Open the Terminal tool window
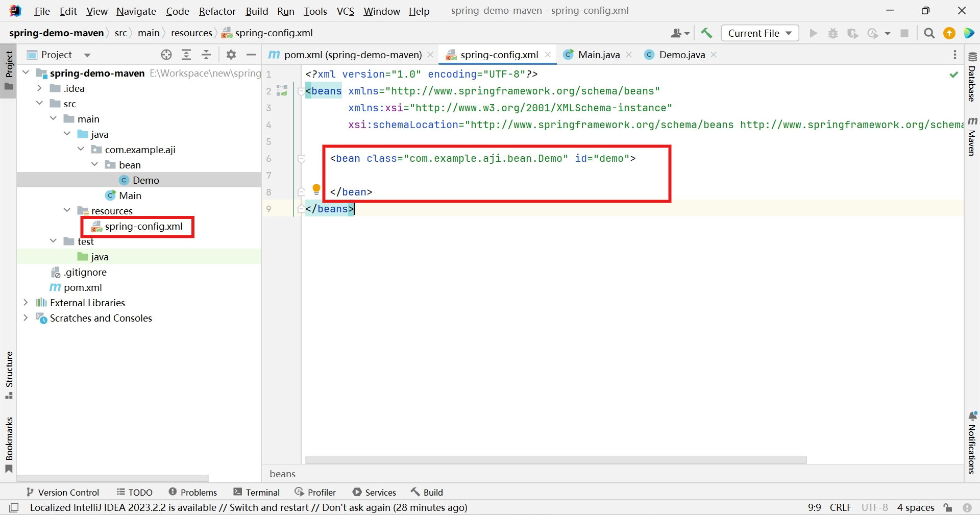The height and width of the screenshot is (515, 980). click(257, 492)
